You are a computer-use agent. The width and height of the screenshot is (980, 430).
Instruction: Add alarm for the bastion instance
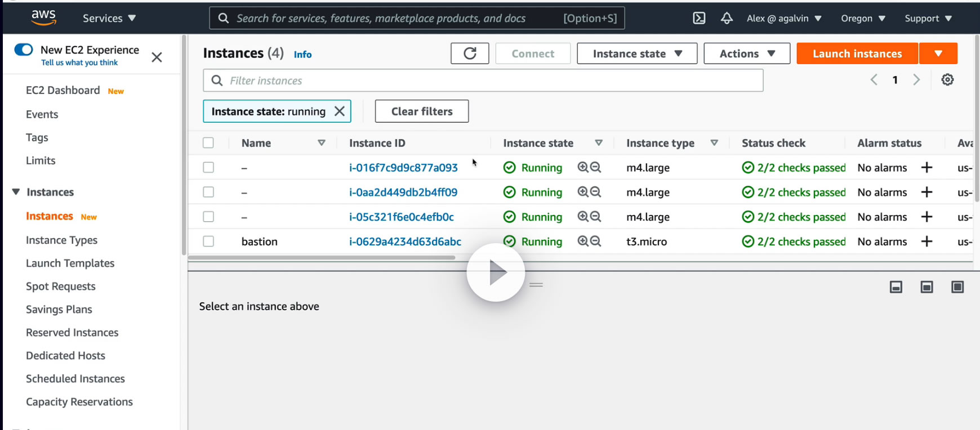pyautogui.click(x=926, y=241)
